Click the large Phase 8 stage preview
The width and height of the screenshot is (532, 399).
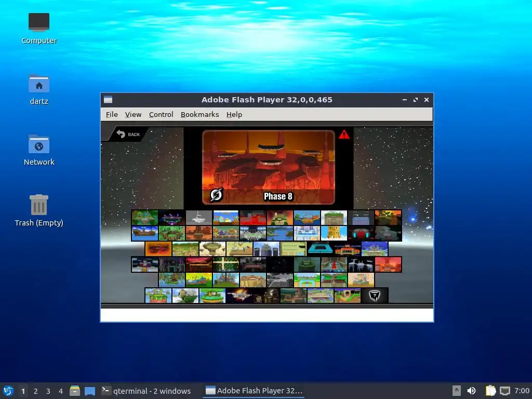(x=269, y=167)
